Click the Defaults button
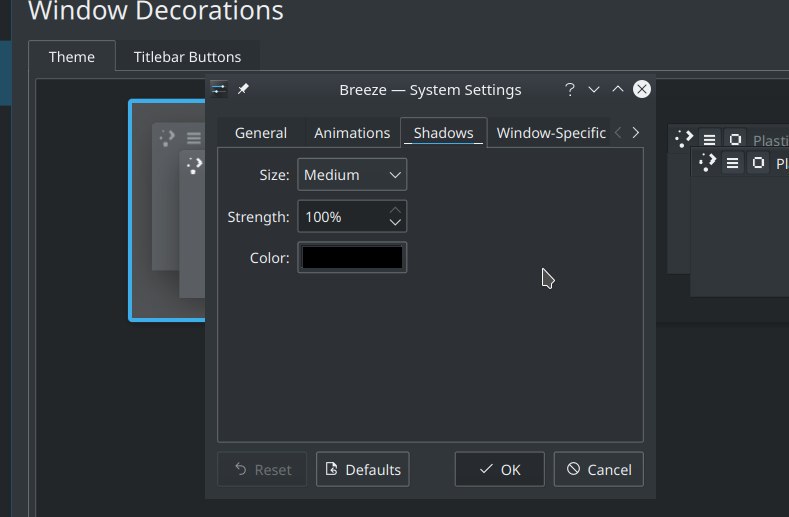 [x=362, y=469]
